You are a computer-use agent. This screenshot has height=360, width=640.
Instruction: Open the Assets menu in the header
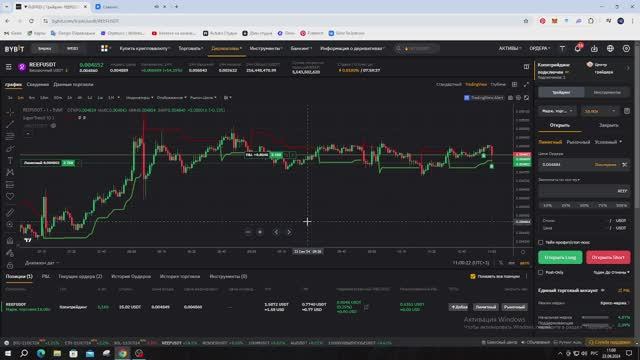pos(510,49)
